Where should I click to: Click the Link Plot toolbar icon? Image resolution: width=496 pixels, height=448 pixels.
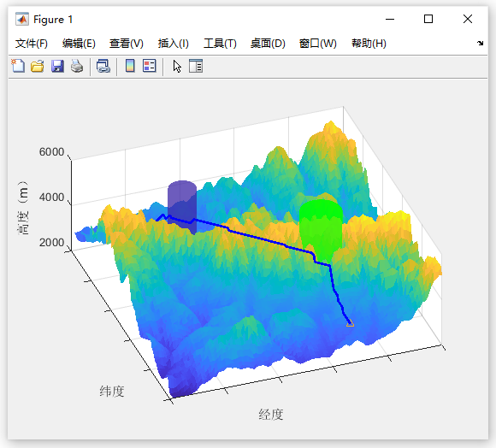pyautogui.click(x=103, y=67)
